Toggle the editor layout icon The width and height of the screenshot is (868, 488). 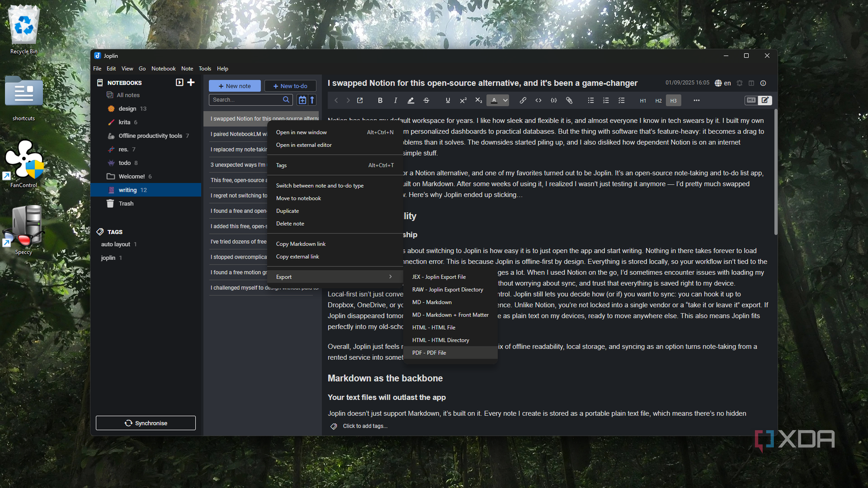[x=751, y=83]
